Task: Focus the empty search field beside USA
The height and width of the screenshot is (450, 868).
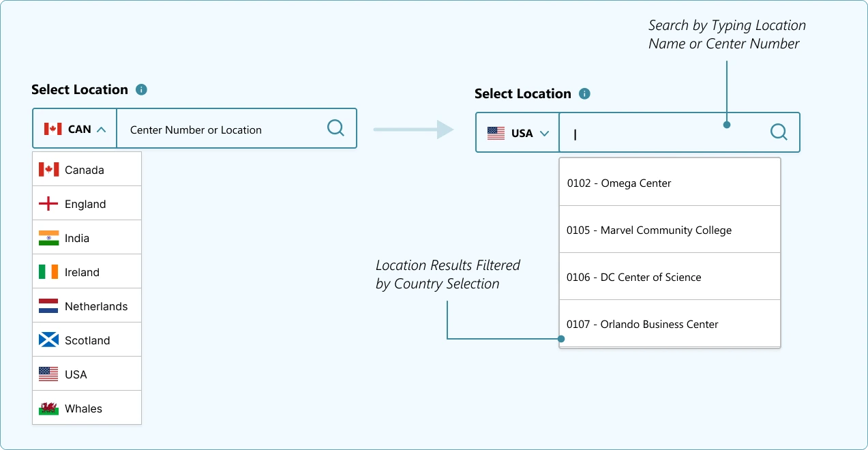Action: (679, 132)
